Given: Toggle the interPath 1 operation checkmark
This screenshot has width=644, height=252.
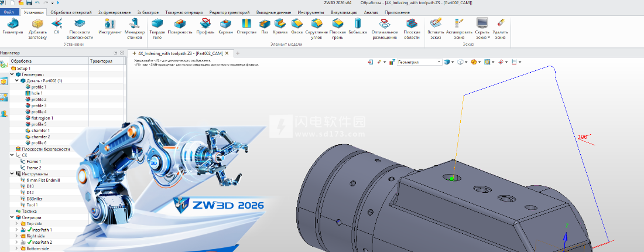Looking at the screenshot, I should click(x=29, y=230).
